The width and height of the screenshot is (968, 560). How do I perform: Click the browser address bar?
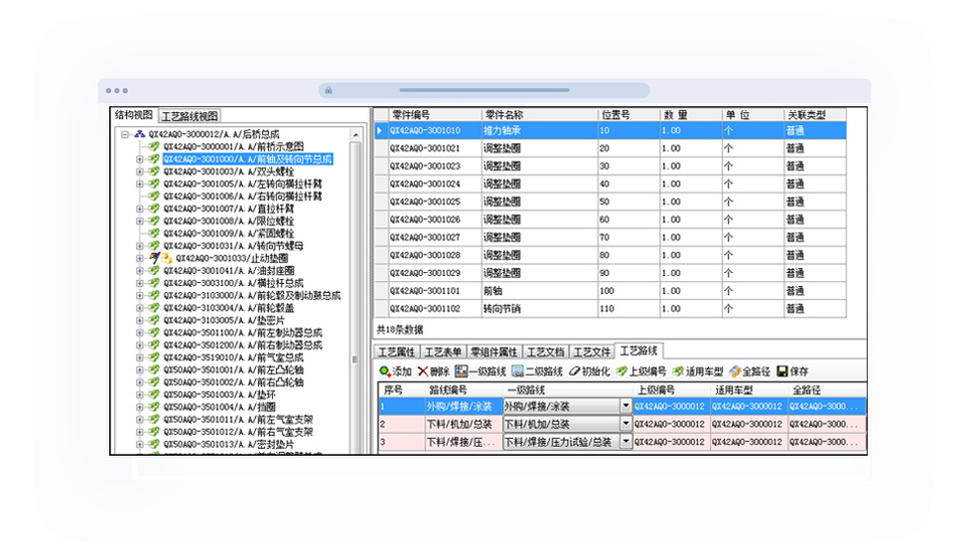(x=484, y=90)
